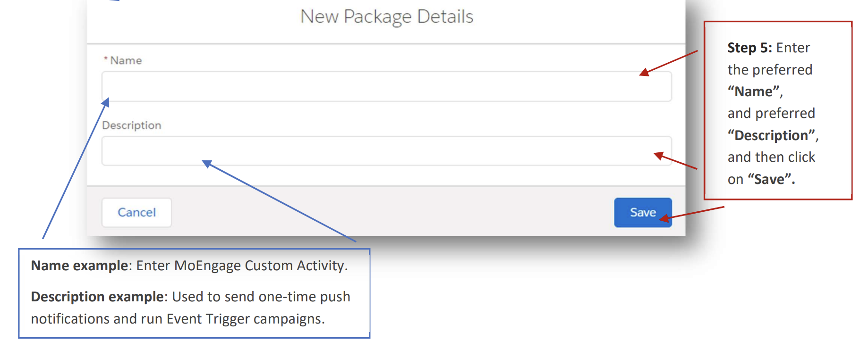Click the red arrowhead on the Save button
The height and width of the screenshot is (349, 868).
(x=664, y=217)
